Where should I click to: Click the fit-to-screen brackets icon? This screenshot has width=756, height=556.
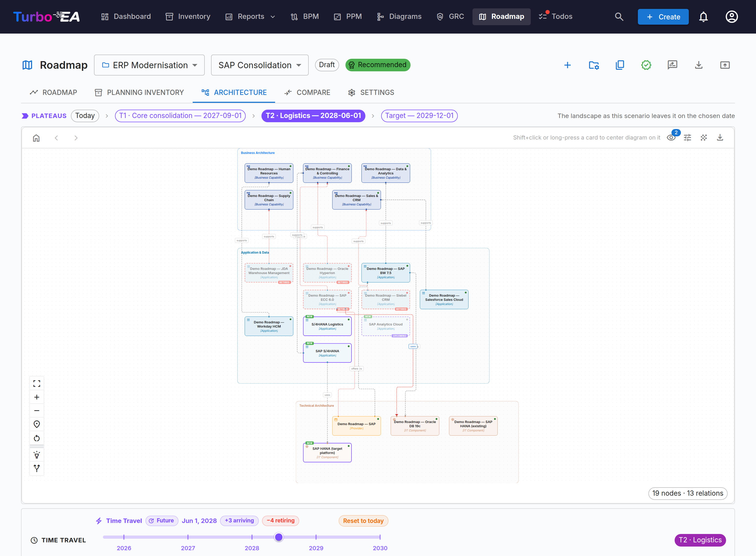pyautogui.click(x=37, y=383)
